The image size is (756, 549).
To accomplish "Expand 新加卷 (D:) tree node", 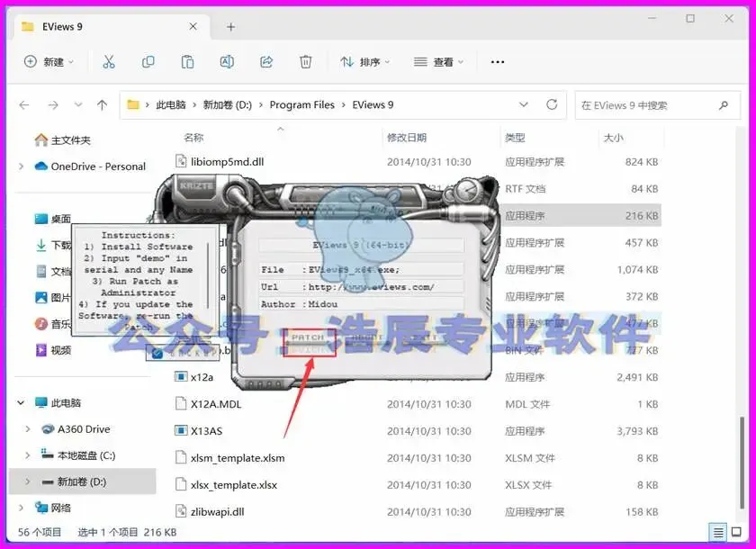I will click(x=28, y=481).
